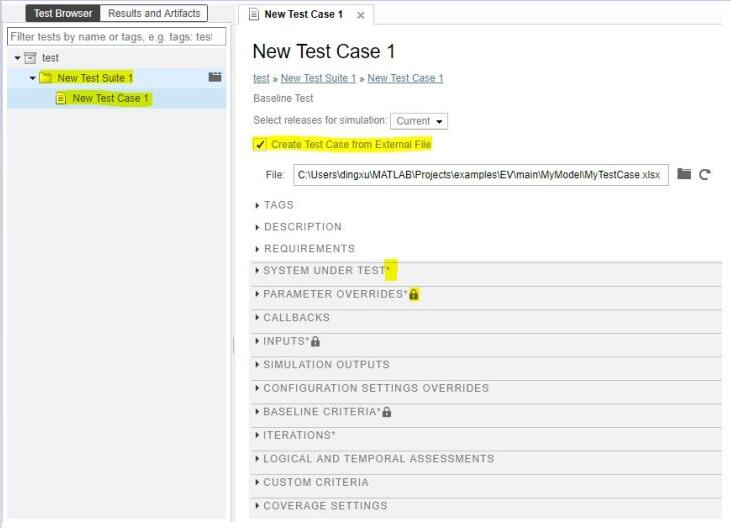Expand the Callbacks section
731x528 pixels.
pyautogui.click(x=296, y=318)
